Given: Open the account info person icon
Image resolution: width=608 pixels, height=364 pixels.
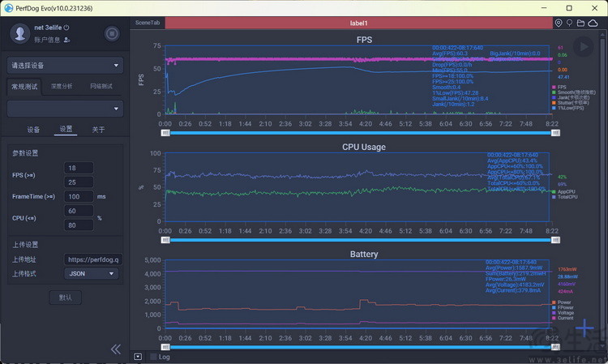Looking at the screenshot, I should click(x=66, y=40).
